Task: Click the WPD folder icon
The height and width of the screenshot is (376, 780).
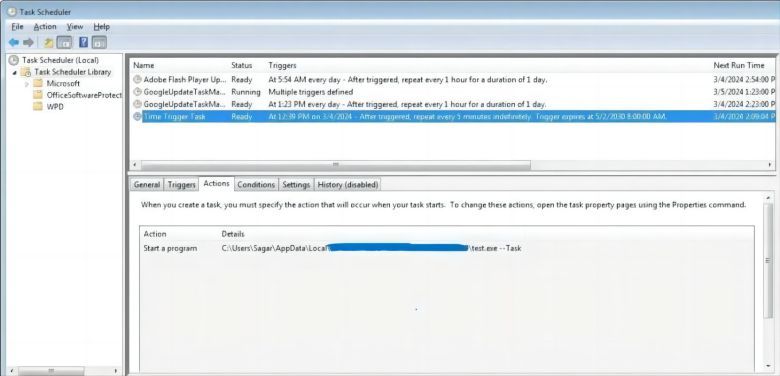Action: (x=38, y=106)
